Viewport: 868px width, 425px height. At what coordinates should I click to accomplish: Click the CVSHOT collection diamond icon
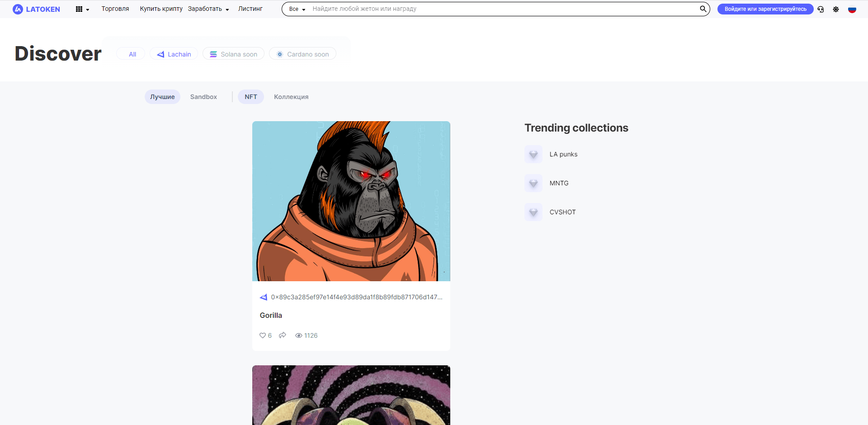(533, 212)
